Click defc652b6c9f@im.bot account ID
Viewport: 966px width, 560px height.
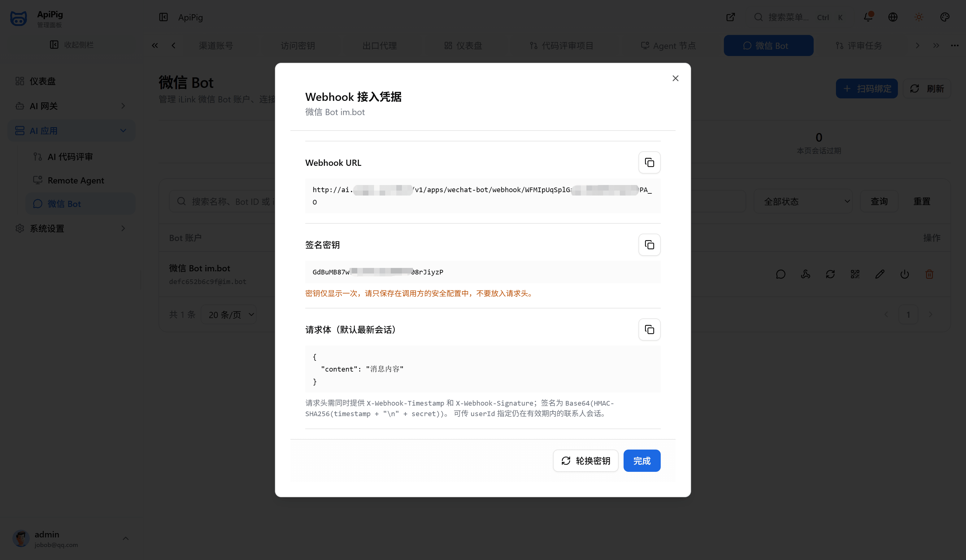click(x=207, y=282)
